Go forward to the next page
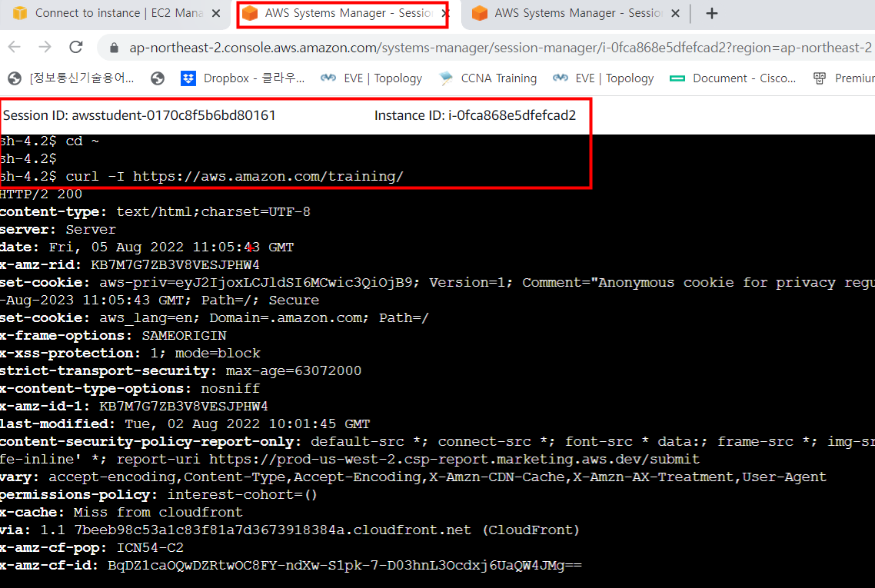Viewport: 875px width, 588px height. click(x=45, y=48)
